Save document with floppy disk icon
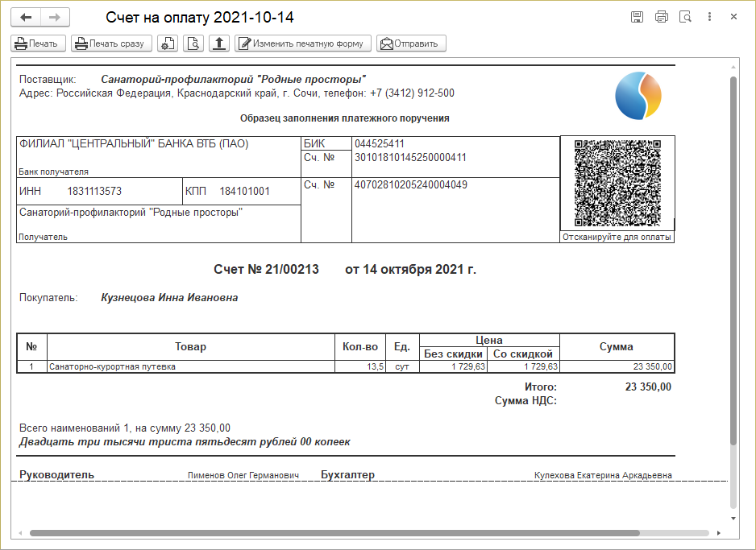 click(637, 17)
